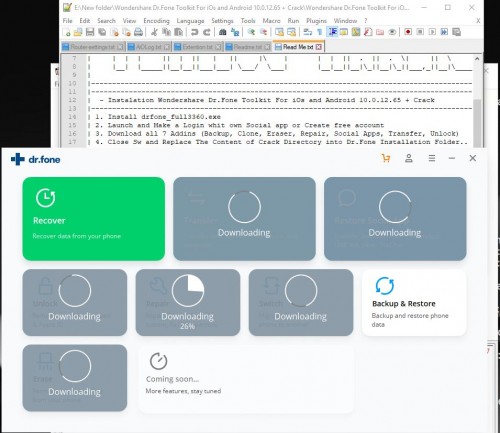
Task: Open the dr.fone hamburger menu
Action: [x=432, y=158]
